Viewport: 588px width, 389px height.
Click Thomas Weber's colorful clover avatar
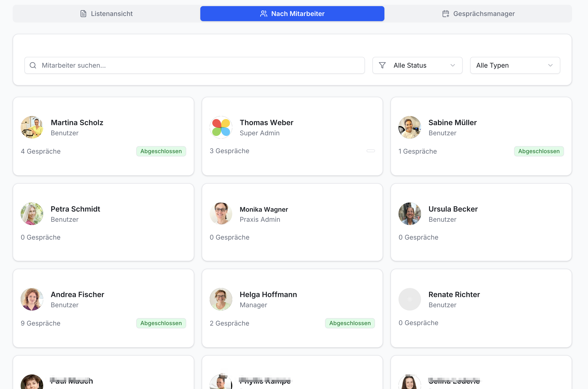coord(221,127)
